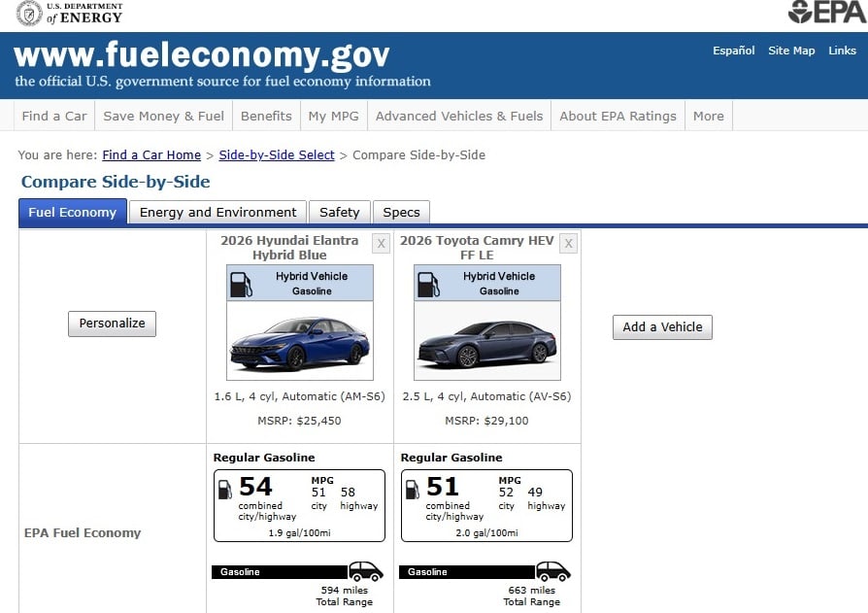Viewport: 868px width, 613px height.
Task: Click the gray Toyota Camry photo
Action: (x=487, y=341)
